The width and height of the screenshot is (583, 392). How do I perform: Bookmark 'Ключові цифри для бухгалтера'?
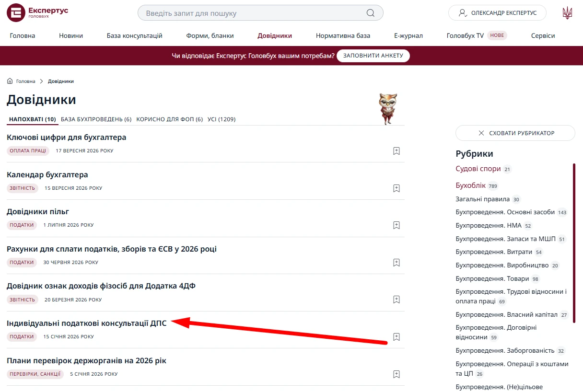pos(396,151)
